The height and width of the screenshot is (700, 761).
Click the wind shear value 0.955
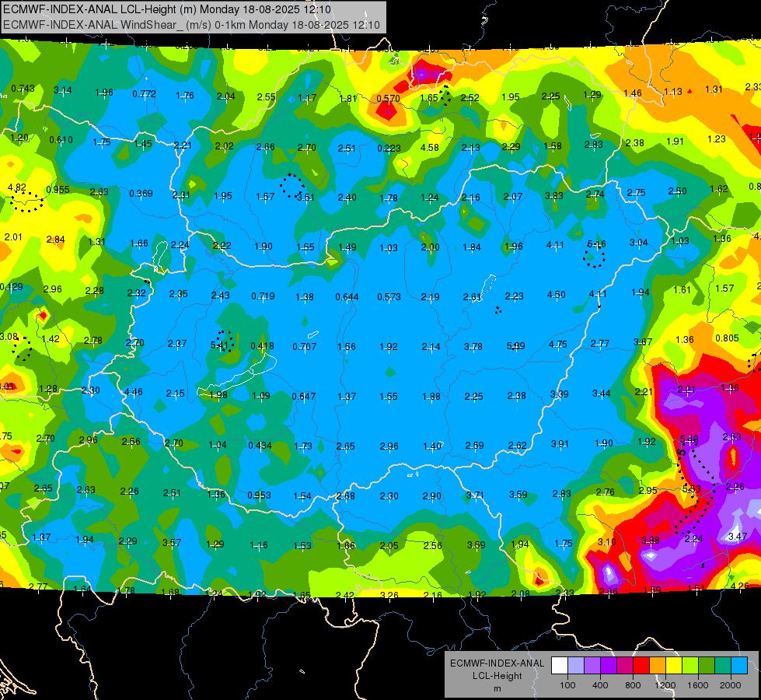pos(58,190)
